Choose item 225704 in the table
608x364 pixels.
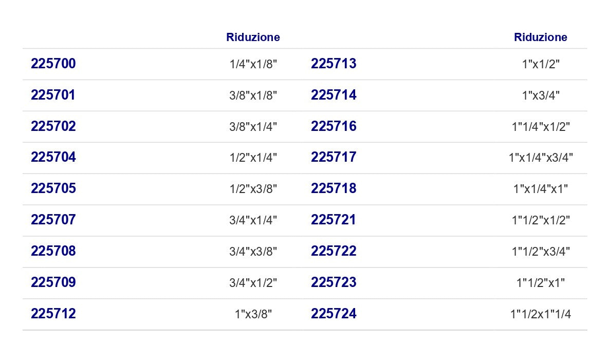click(x=53, y=157)
